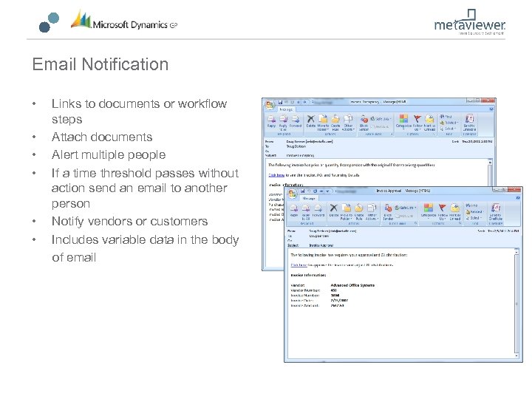Screen dimensions: 532x399
Task: Open Related dropdown in Invoice Approval window
Action: [474, 212]
